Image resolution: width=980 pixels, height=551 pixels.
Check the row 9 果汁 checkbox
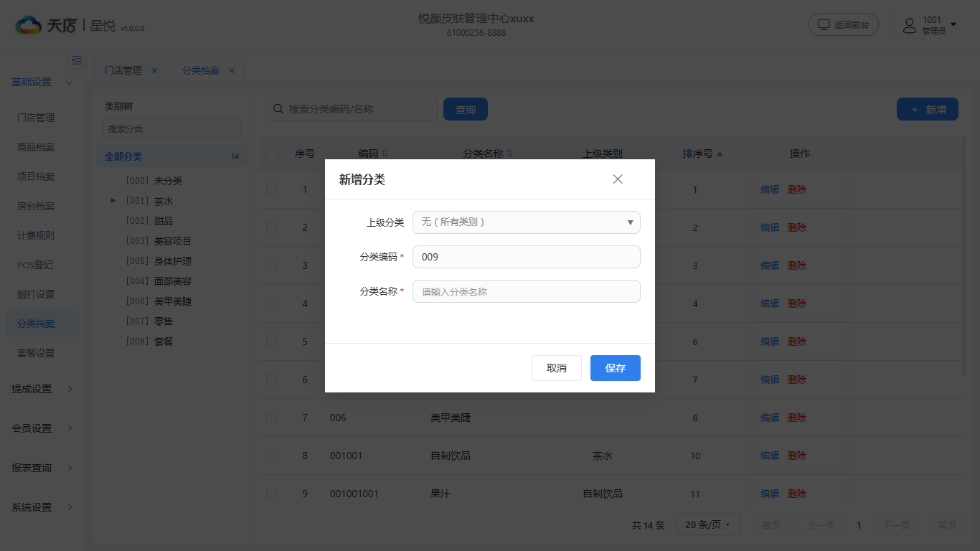272,494
